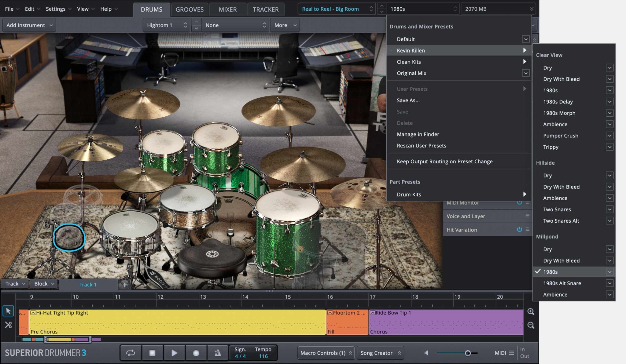Open options arrow for 1980s Alt Snare
Viewport: 626px width, 364px height.
[x=609, y=283]
